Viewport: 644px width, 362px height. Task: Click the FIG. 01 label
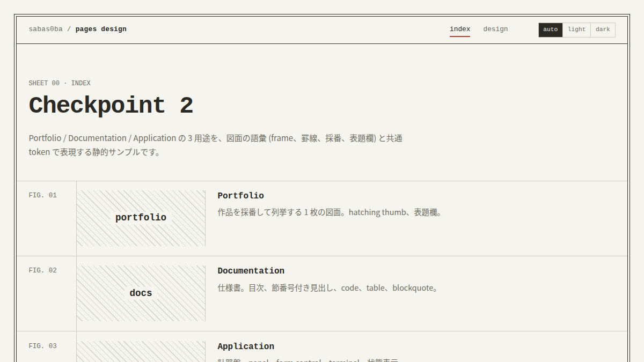43,195
